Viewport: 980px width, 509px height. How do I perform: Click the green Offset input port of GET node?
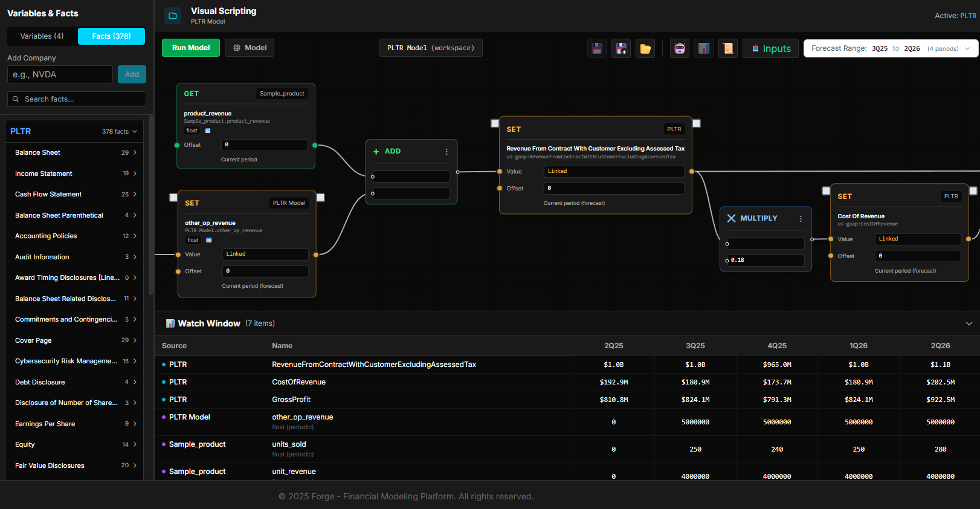tap(177, 145)
